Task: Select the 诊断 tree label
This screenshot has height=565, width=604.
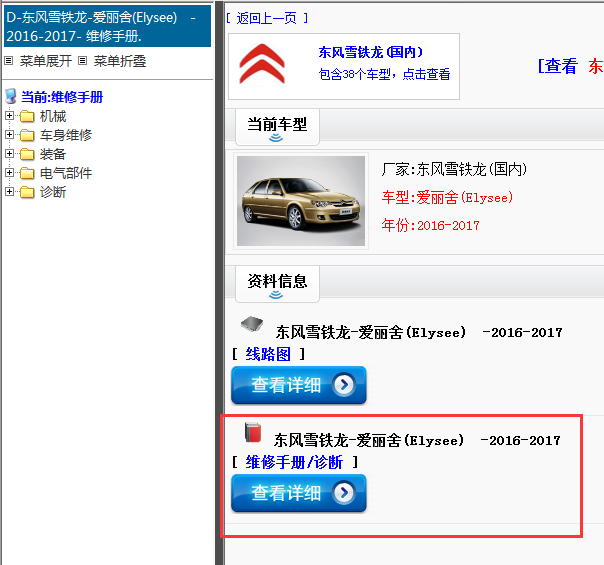Action: [x=53, y=192]
